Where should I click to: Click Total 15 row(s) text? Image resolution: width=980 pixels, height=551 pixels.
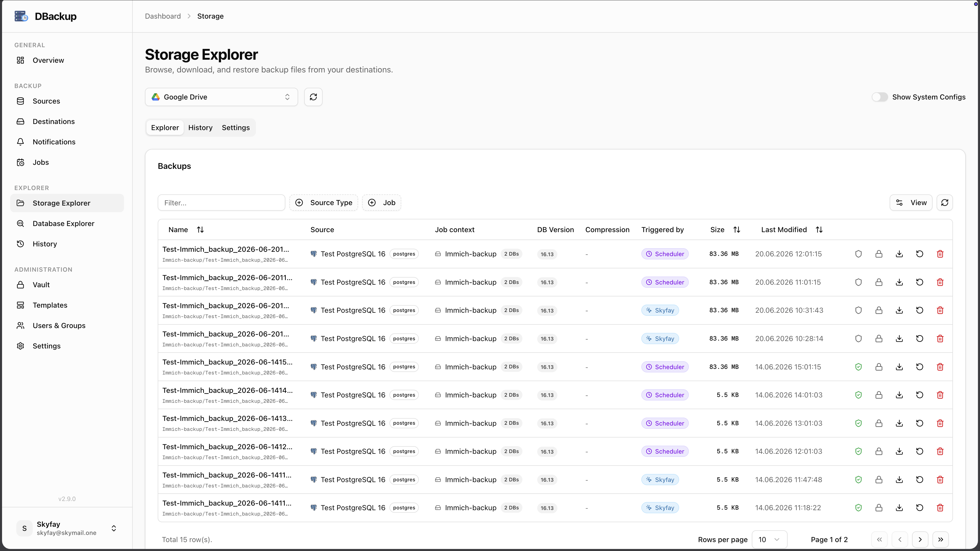point(187,540)
